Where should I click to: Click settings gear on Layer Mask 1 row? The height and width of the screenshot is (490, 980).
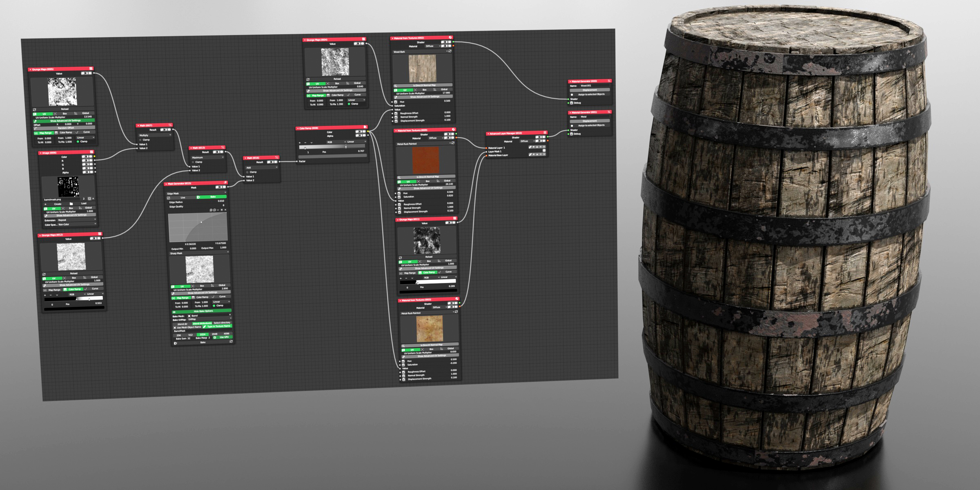click(x=544, y=151)
